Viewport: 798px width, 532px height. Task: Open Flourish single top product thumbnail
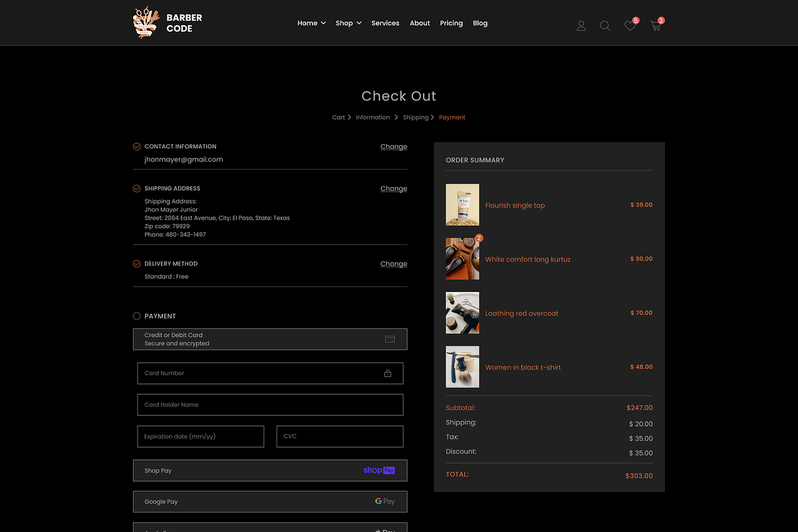pos(462,205)
